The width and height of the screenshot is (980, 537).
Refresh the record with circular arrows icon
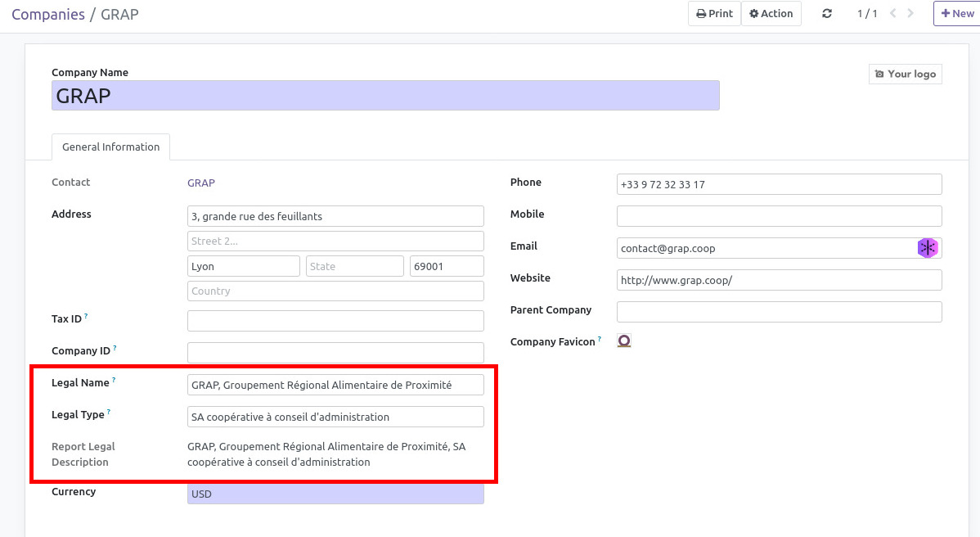[x=826, y=13]
